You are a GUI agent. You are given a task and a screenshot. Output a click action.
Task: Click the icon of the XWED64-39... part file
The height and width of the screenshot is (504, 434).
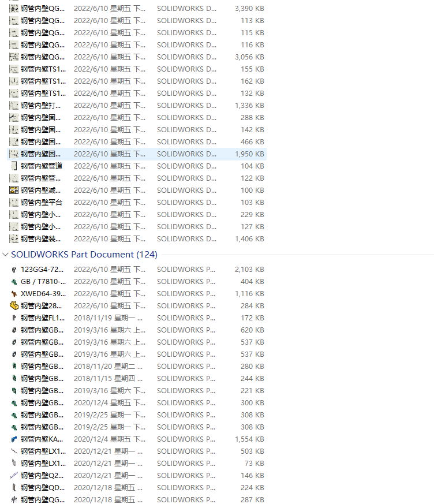14,294
